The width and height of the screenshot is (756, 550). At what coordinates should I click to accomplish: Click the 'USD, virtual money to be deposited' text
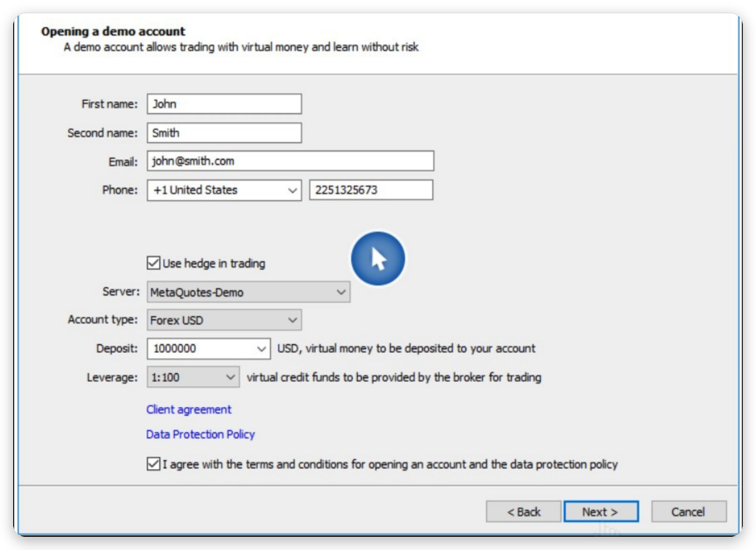pyautogui.click(x=406, y=348)
